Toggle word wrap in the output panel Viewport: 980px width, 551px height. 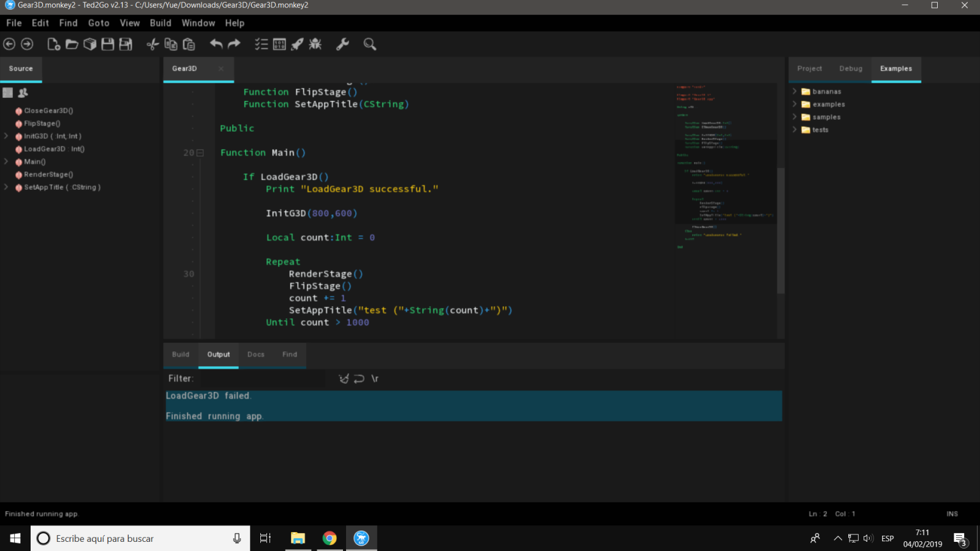pyautogui.click(x=359, y=379)
